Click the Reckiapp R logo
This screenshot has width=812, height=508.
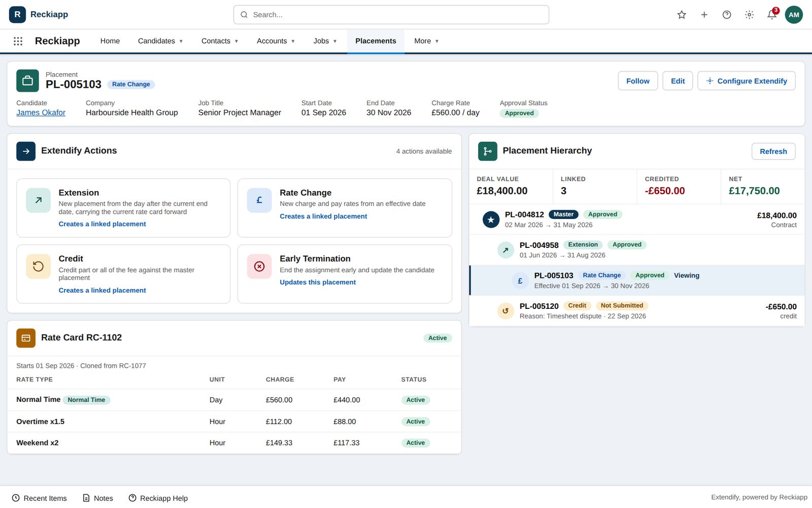point(17,14)
